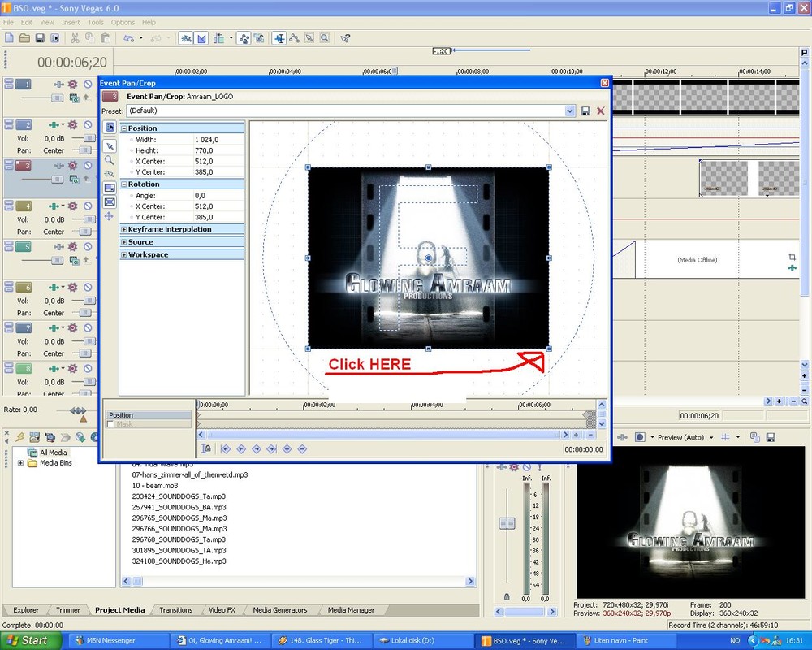Expand the Media Bins tree node

tap(20, 463)
